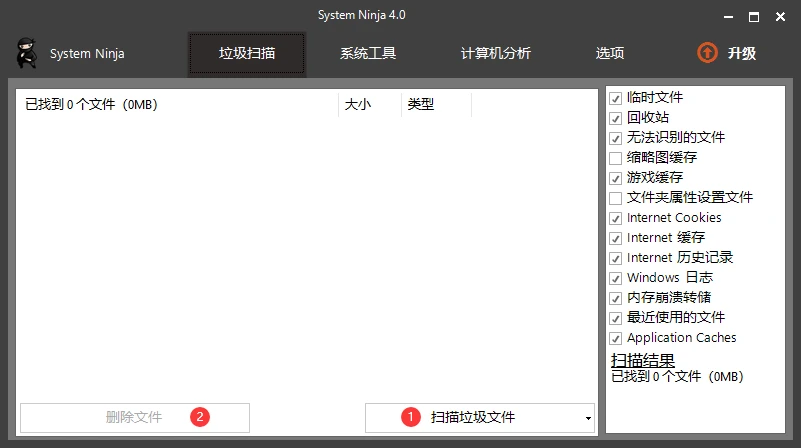Screen dimensions: 801x448
Task: Maximize the System Ninja window
Action: 753,17
